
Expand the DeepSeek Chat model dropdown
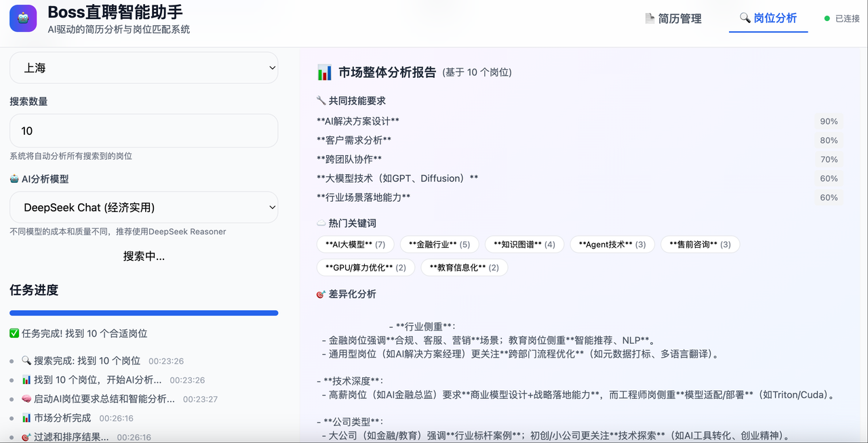click(144, 207)
